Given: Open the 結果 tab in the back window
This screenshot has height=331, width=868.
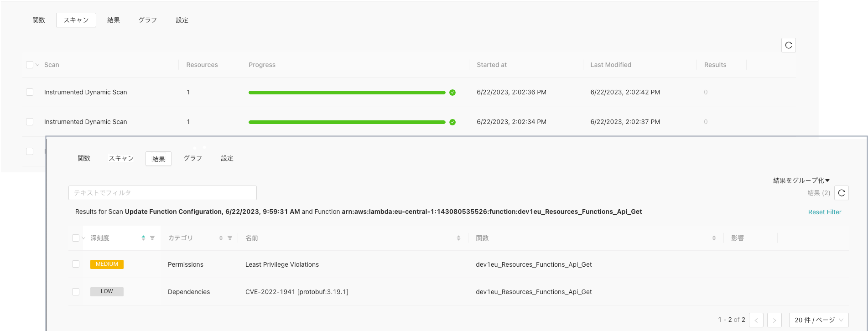Looking at the screenshot, I should point(114,20).
